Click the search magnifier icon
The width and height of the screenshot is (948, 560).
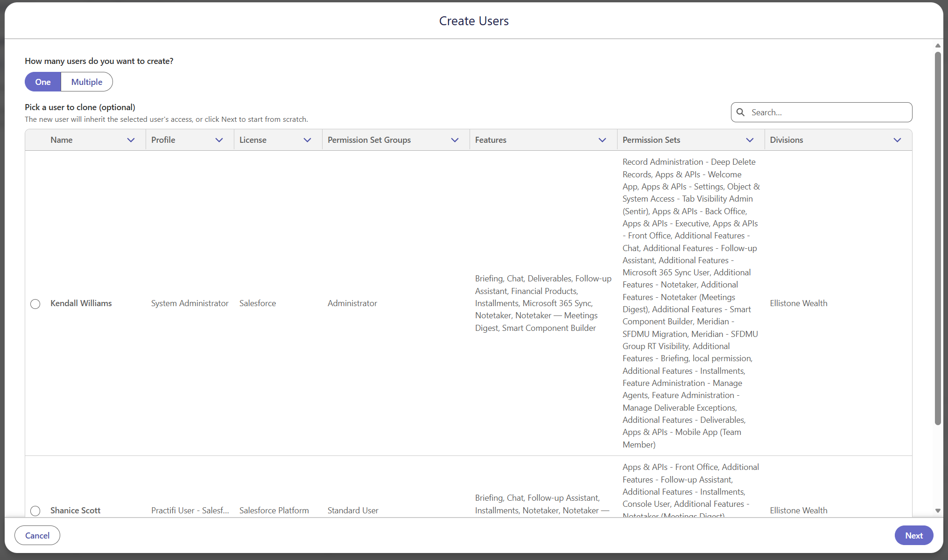740,112
